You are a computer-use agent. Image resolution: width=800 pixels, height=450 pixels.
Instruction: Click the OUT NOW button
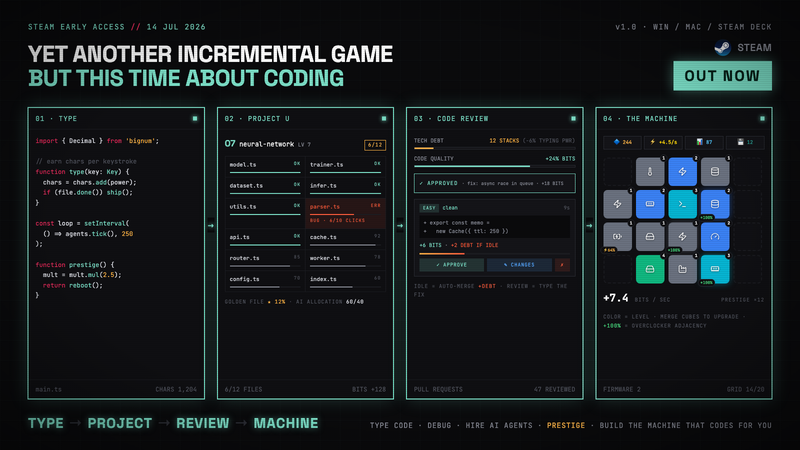(x=722, y=76)
